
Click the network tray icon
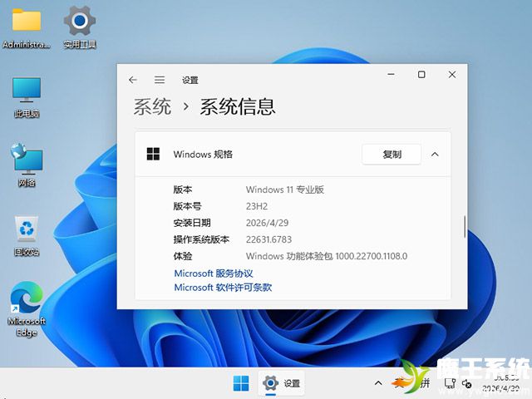450,384
